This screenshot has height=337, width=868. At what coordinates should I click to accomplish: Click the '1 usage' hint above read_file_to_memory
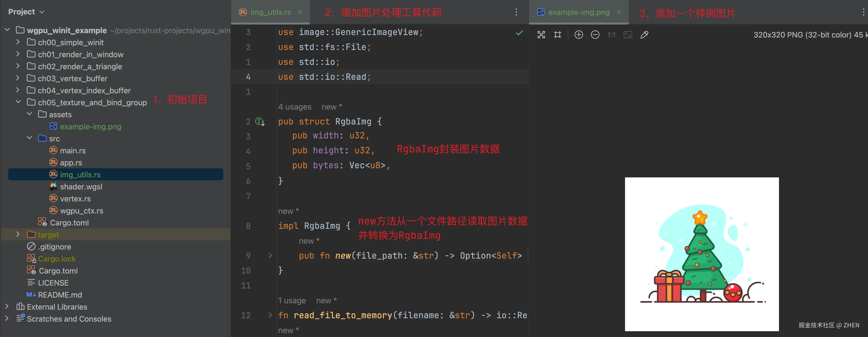[292, 300]
